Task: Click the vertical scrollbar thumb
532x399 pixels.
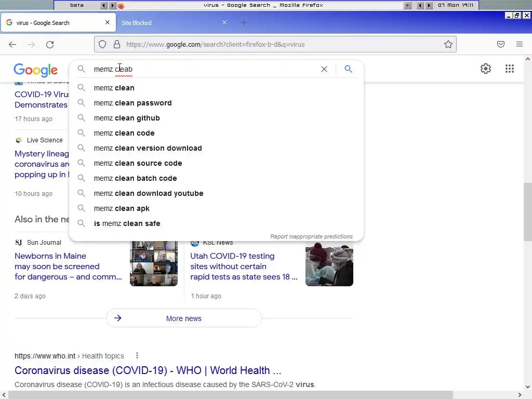Action: (528, 212)
